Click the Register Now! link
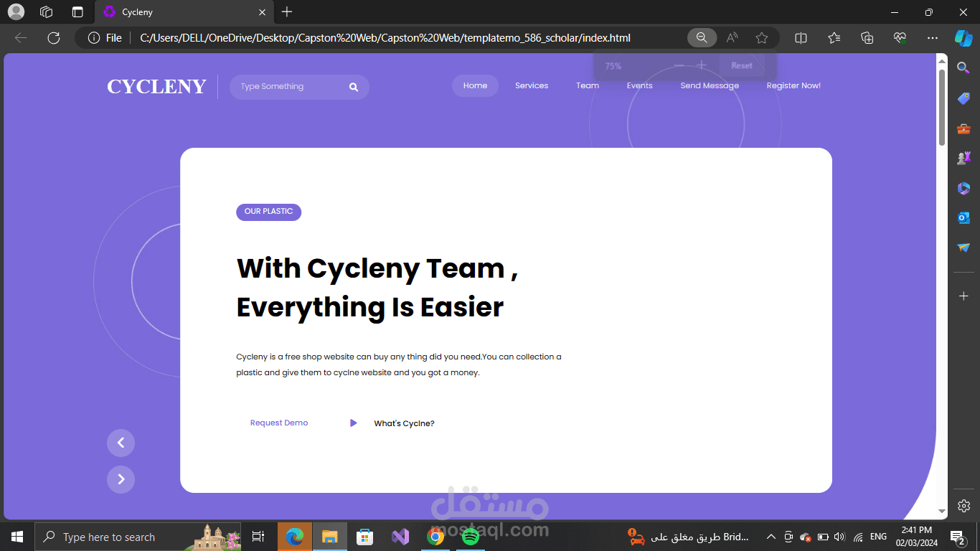This screenshot has height=551, width=980. pos(793,85)
